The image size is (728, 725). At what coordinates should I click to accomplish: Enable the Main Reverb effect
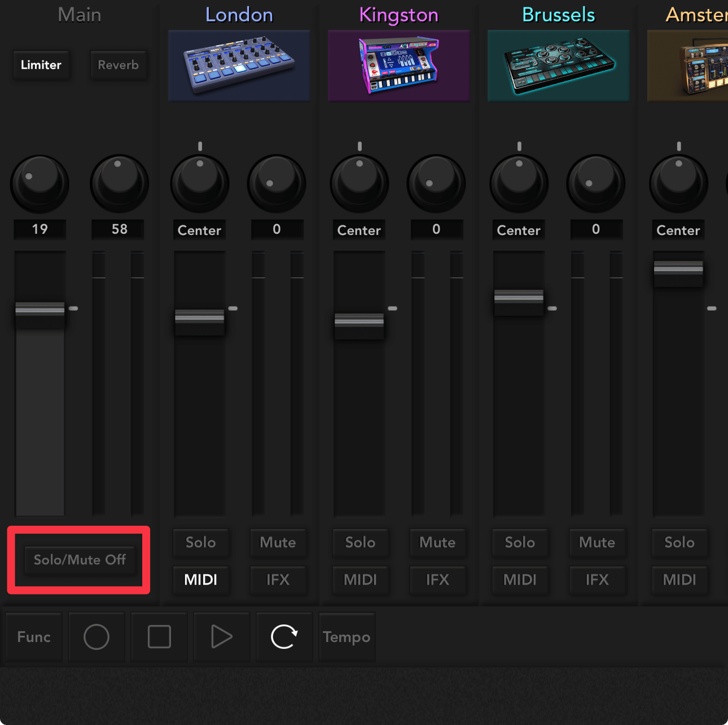118,65
